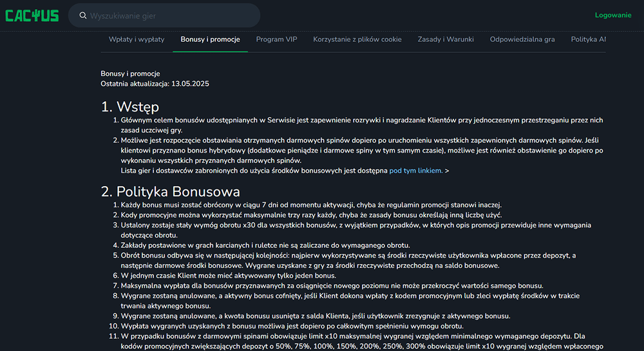Follow the "pod tym linkiem" link
The height and width of the screenshot is (351, 644).
(x=416, y=171)
